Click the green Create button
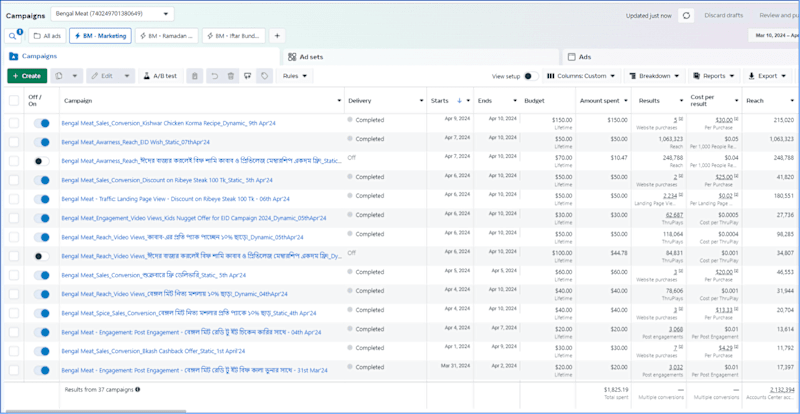This screenshot has height=414, width=800. pyautogui.click(x=27, y=76)
